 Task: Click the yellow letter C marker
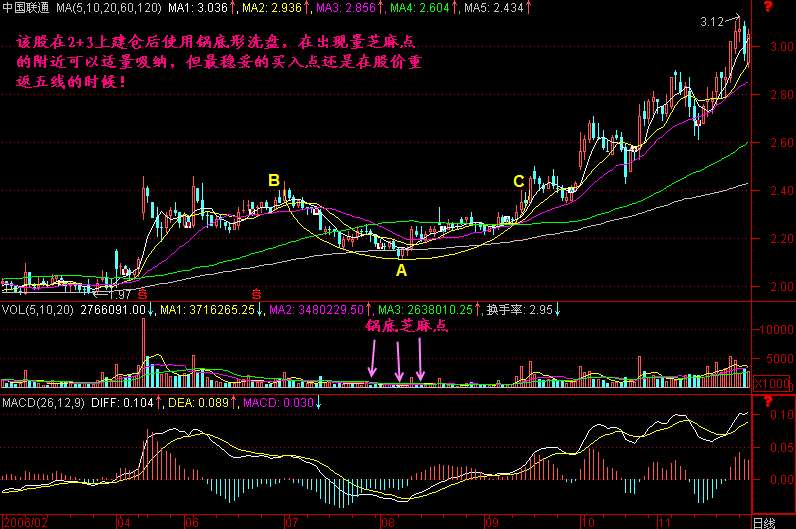[518, 181]
